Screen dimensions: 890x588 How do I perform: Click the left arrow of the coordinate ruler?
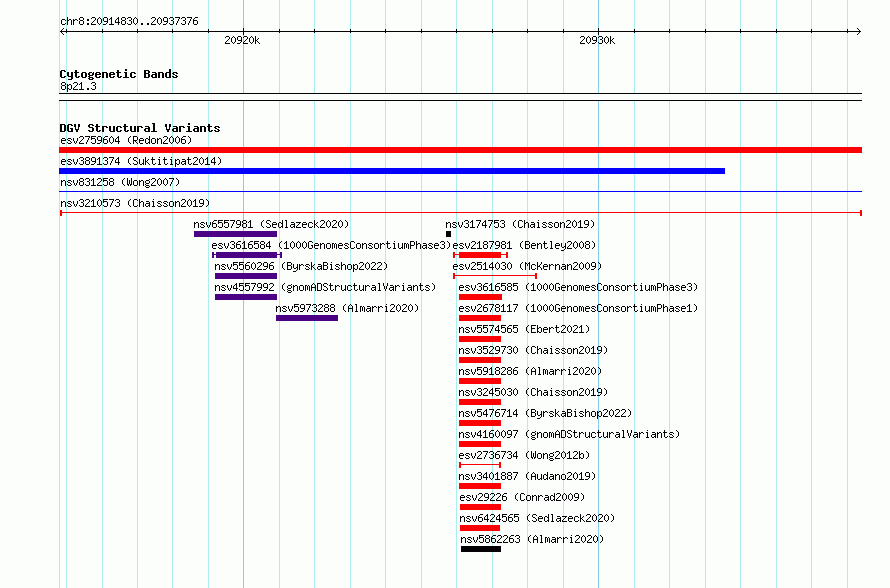pos(63,32)
